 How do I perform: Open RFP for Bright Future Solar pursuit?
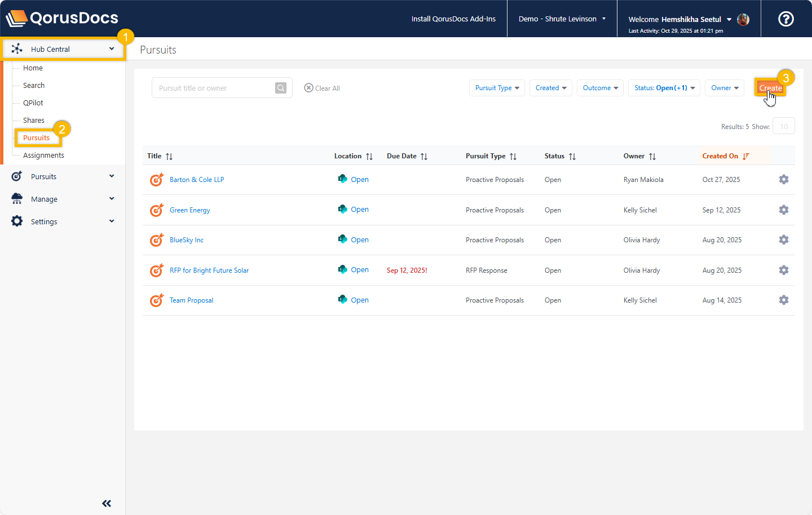[x=209, y=270]
